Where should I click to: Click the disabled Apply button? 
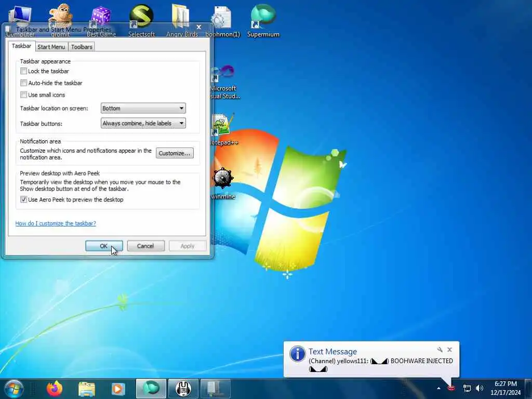[187, 246]
